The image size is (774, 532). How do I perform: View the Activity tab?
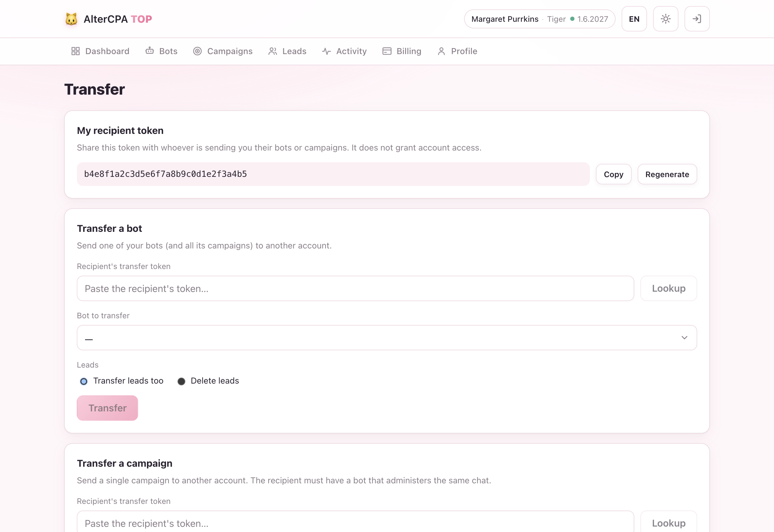344,51
